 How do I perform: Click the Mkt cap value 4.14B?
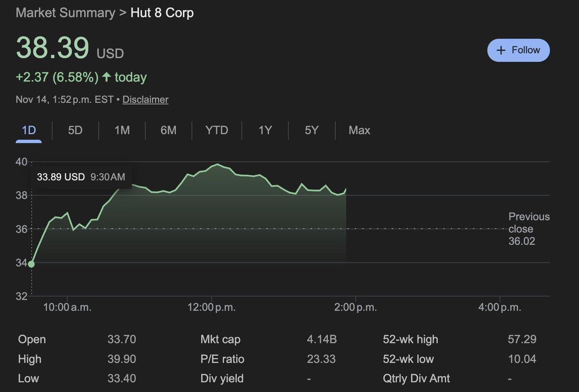pos(322,339)
